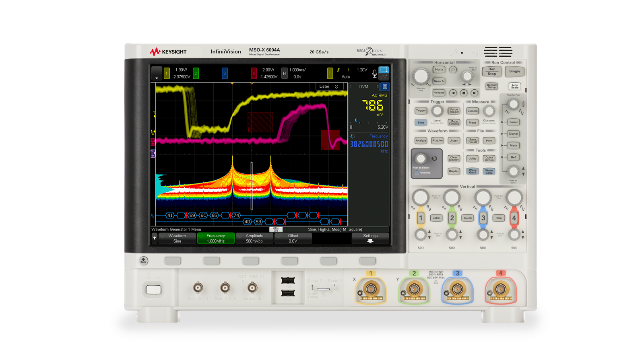Click the Wave Gen1 key
644x362 pixels.
coord(473,171)
